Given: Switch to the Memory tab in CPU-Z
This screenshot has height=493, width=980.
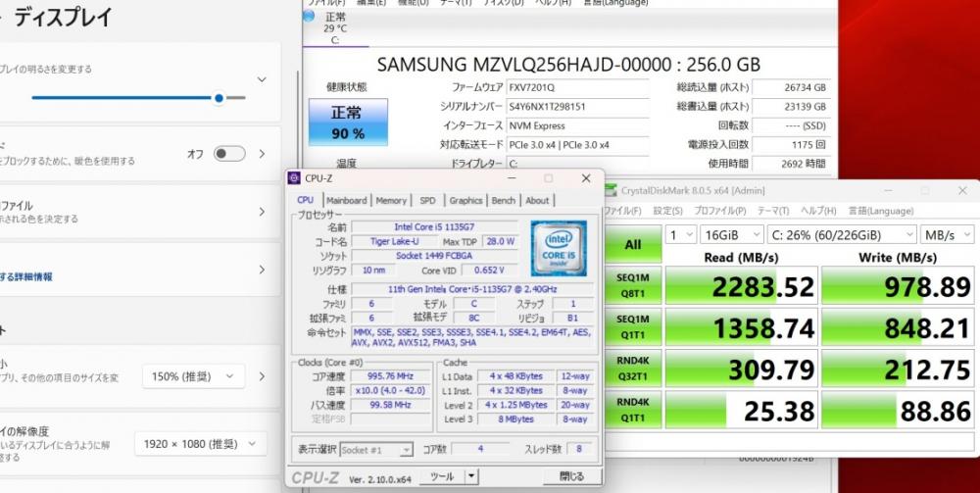Looking at the screenshot, I should [391, 201].
